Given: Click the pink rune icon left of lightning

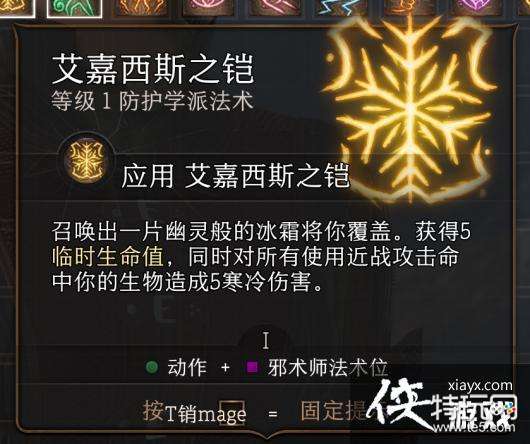Looking at the screenshot, I should pyautogui.click(x=274, y=7).
